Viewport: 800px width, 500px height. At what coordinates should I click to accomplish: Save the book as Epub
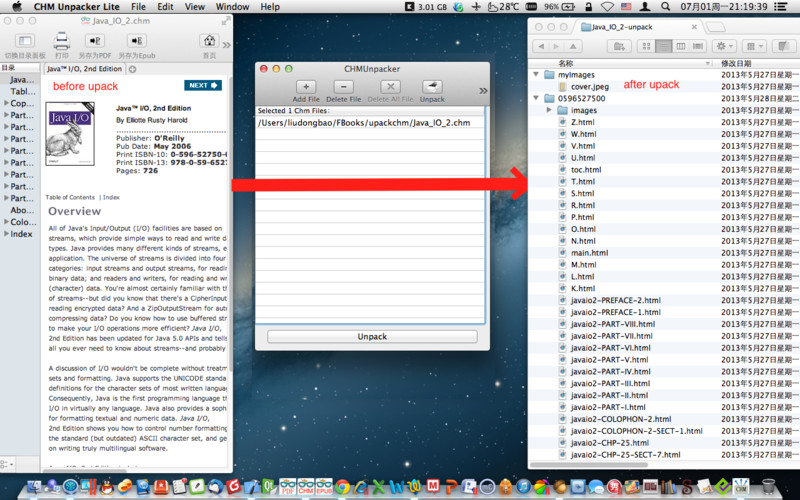tap(136, 41)
